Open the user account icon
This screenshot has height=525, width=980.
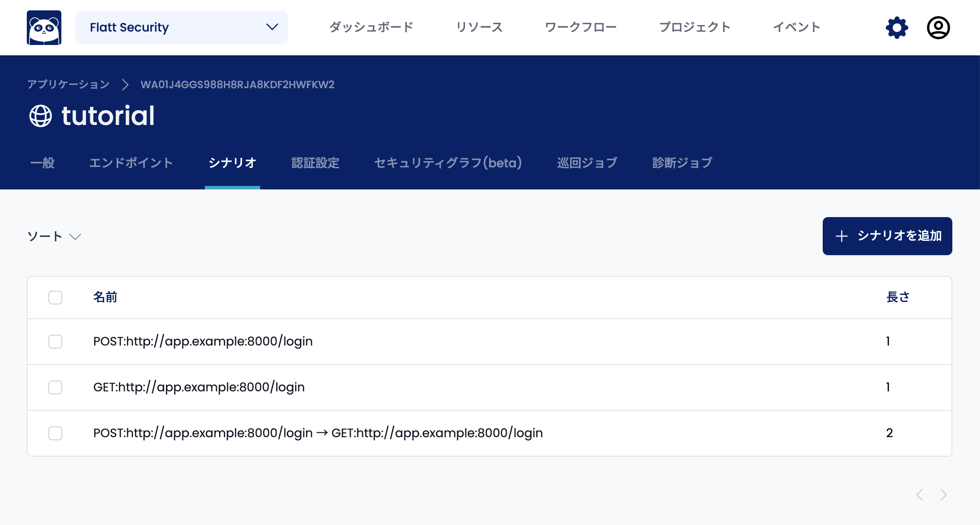(938, 28)
